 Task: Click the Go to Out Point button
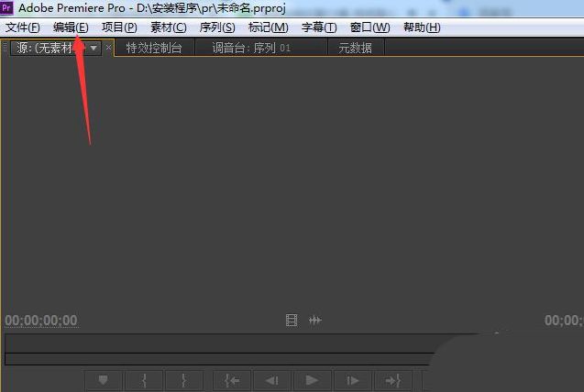[392, 381]
